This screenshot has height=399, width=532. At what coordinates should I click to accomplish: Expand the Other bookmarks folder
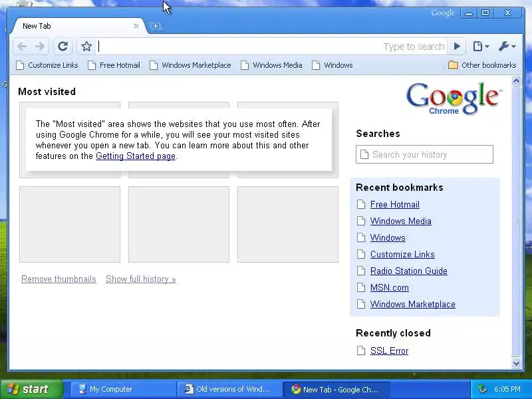(482, 65)
